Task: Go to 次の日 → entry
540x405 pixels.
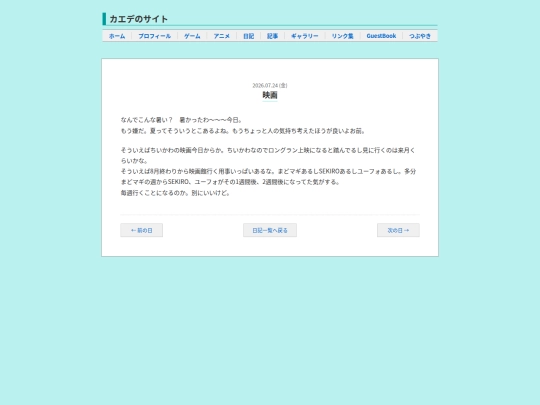Action: tap(398, 230)
